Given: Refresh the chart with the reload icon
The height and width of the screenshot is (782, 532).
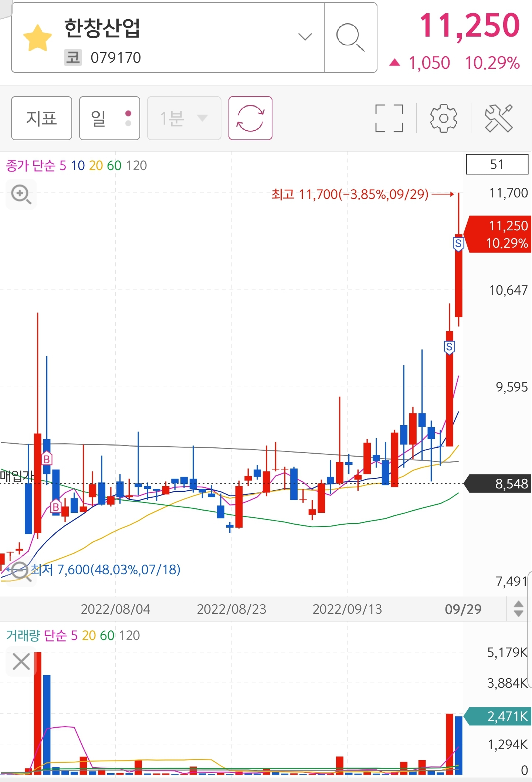Looking at the screenshot, I should (250, 118).
